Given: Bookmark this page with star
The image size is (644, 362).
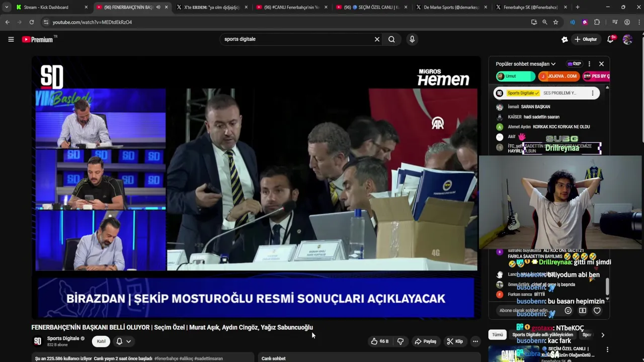Looking at the screenshot, I should [x=555, y=22].
